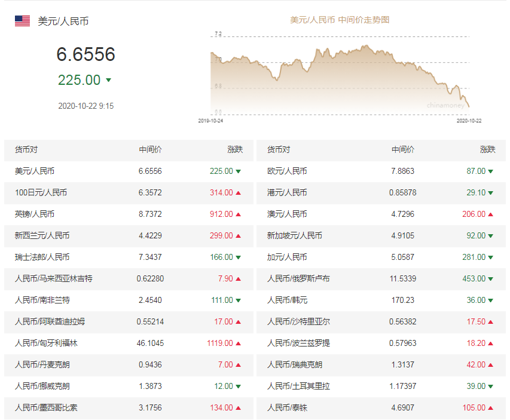
Task: Click the 6.6556 headline rate value
Action: 85,55
